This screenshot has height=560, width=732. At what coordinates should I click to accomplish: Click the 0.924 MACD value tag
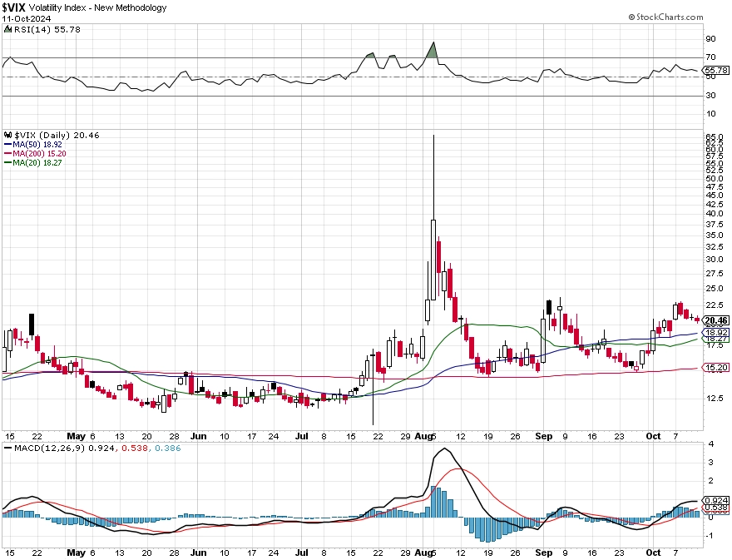pyautogui.click(x=716, y=500)
